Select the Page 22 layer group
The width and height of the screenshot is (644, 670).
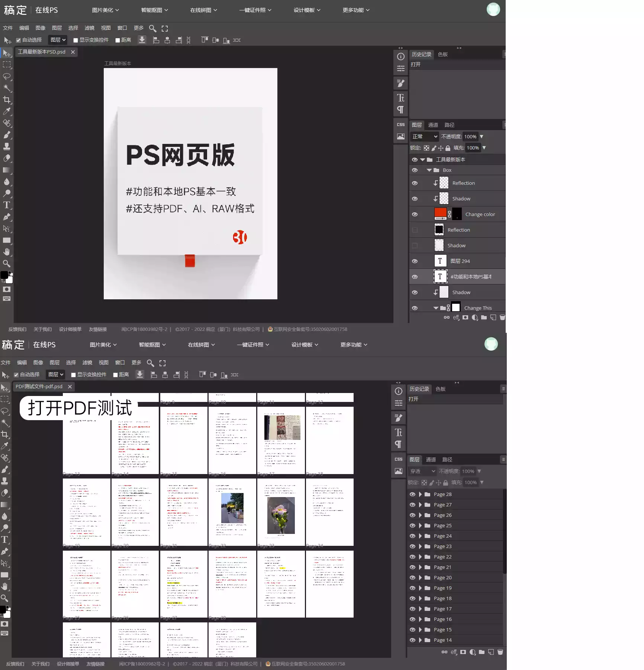442,557
